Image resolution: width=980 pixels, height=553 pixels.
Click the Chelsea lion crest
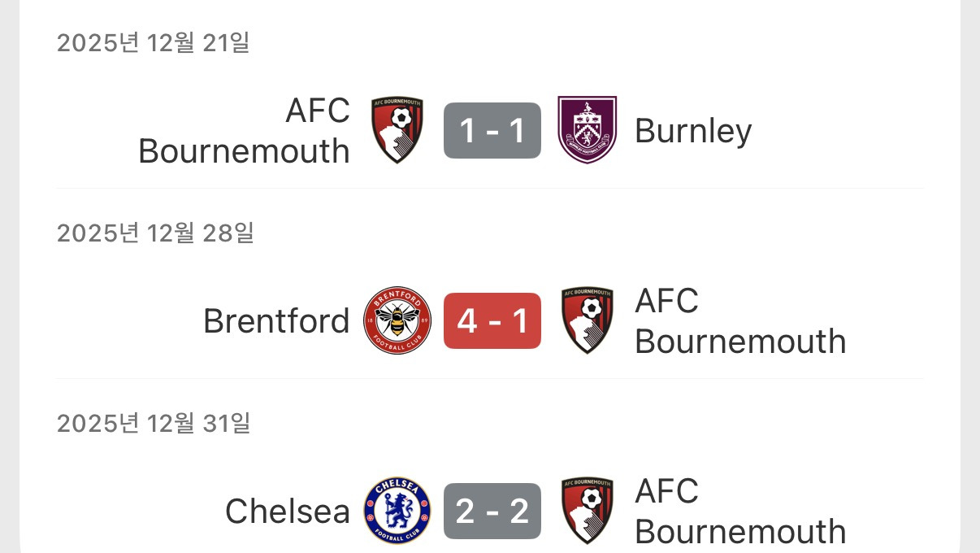[x=397, y=511]
